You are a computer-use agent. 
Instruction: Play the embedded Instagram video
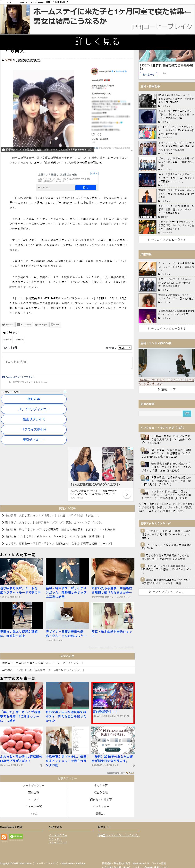point(43,109)
